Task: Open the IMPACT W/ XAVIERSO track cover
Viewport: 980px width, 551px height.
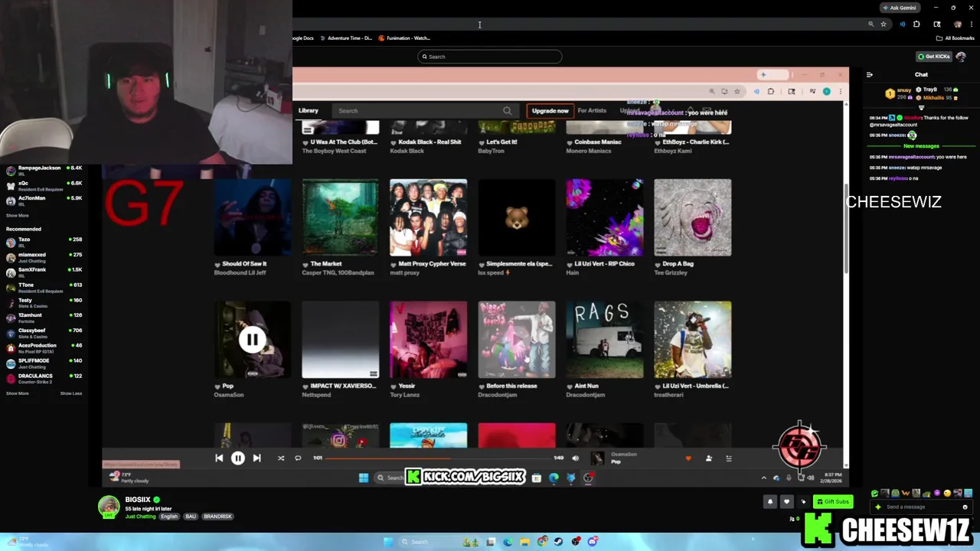Action: coord(340,340)
